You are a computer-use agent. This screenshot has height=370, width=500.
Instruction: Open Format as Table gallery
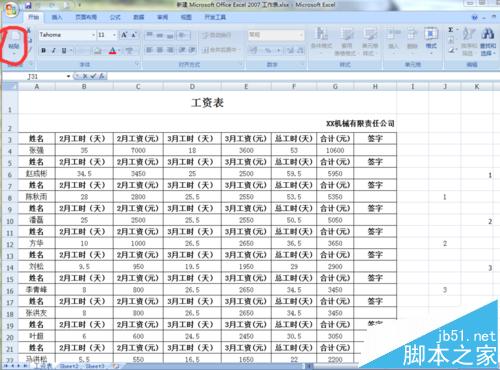coord(347,42)
